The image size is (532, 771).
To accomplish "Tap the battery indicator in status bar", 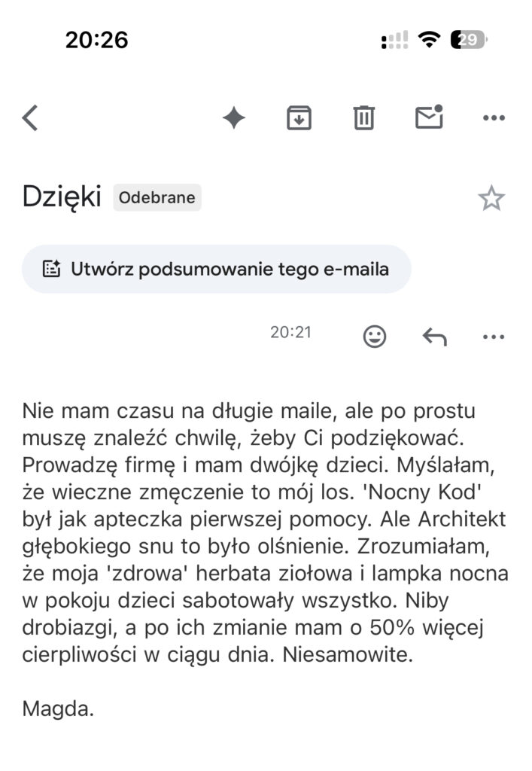I will point(469,39).
